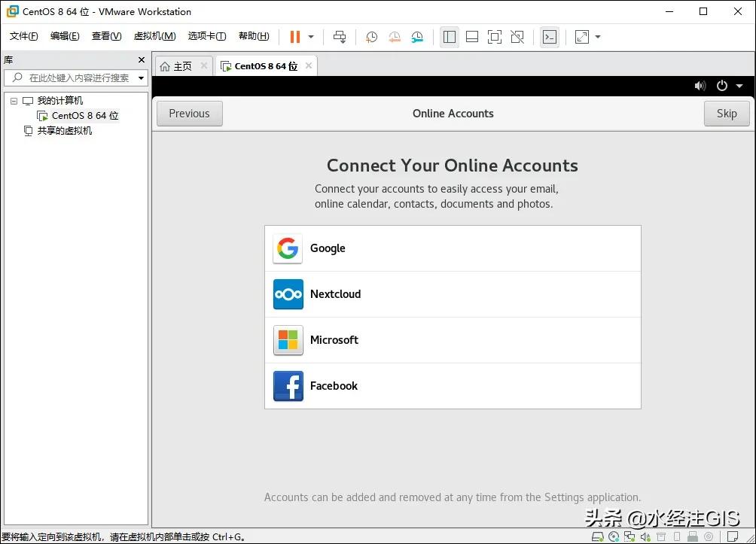Open the library search dropdown arrow
Viewport: 756px width, 544px height.
coord(142,77)
